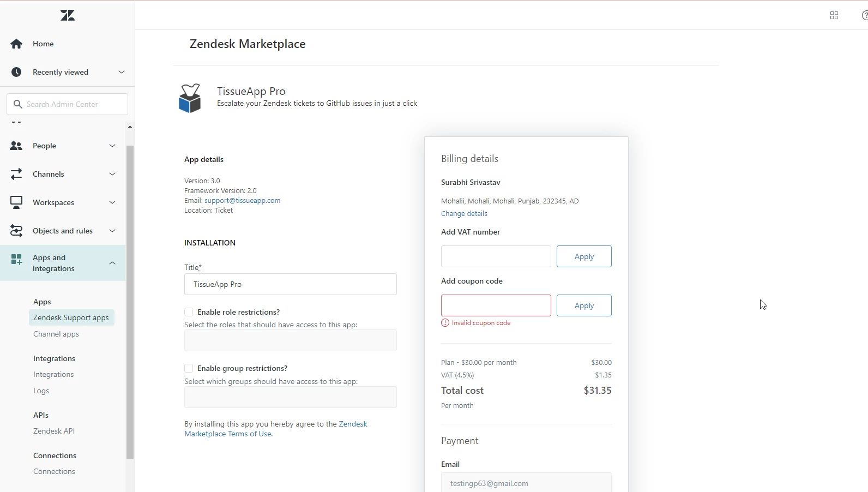Click the Zendesk logo icon
The image size is (868, 492).
coord(68,15)
